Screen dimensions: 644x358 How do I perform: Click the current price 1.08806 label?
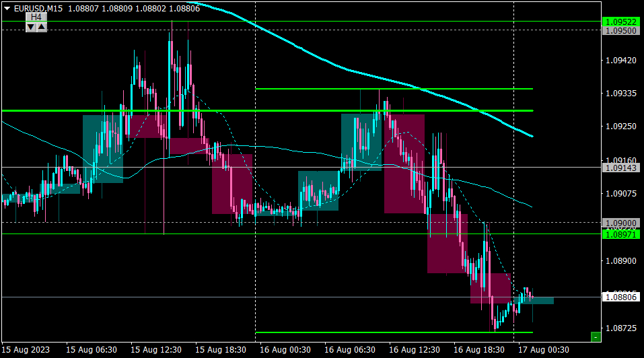(621, 297)
